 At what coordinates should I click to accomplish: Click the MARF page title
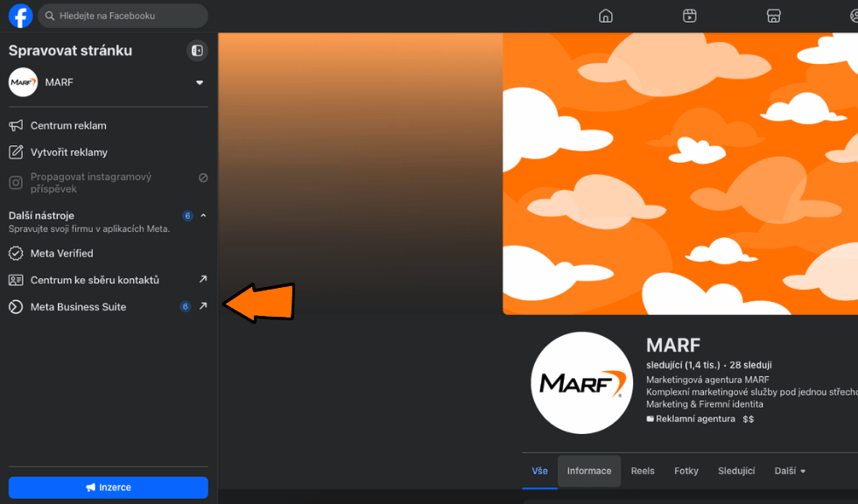click(x=673, y=346)
